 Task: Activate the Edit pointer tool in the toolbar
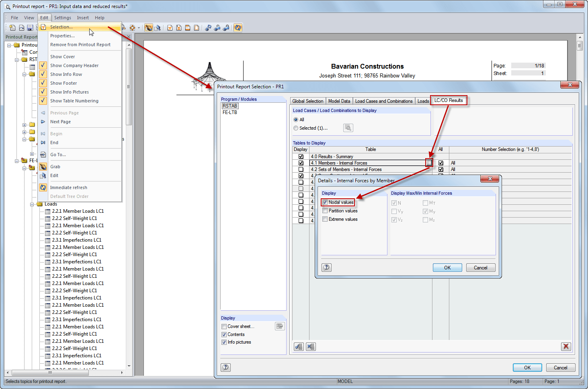[158, 28]
